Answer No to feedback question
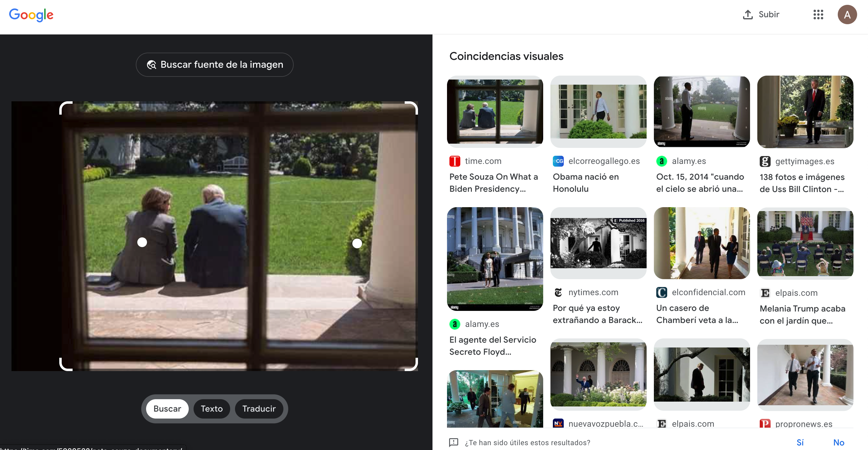868x450 pixels. pyautogui.click(x=838, y=442)
